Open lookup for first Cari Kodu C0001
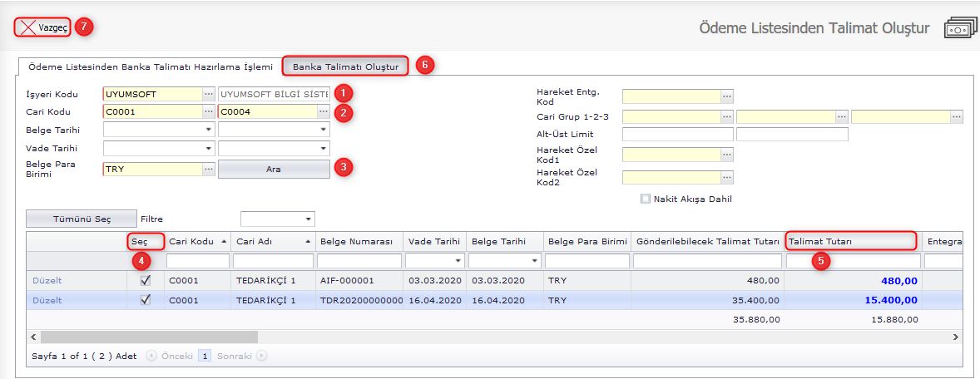This screenshot has width=980, height=379. click(209, 111)
